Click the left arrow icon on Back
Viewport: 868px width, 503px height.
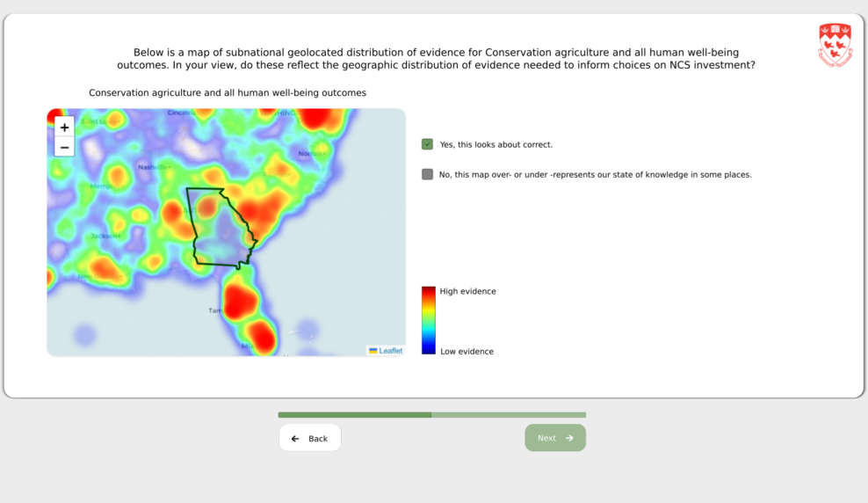(295, 438)
